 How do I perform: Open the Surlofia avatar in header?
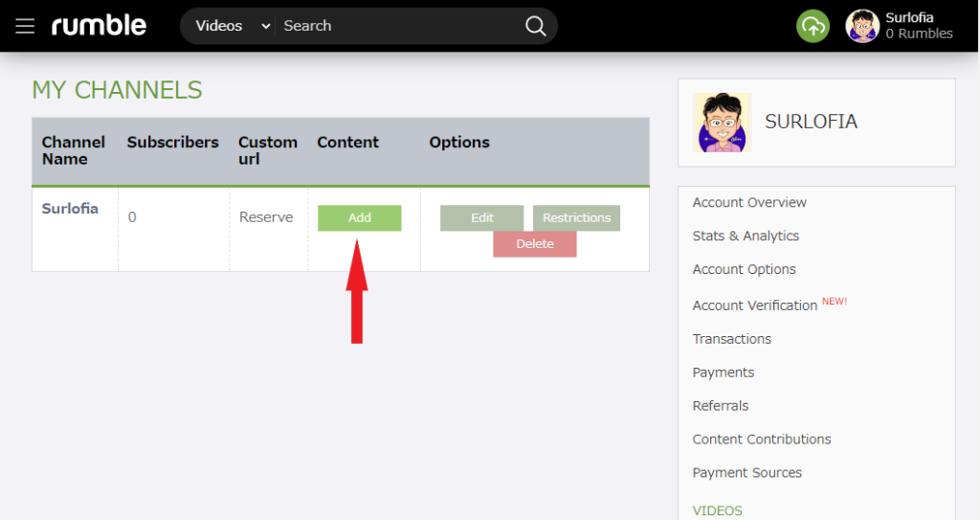coord(862,26)
